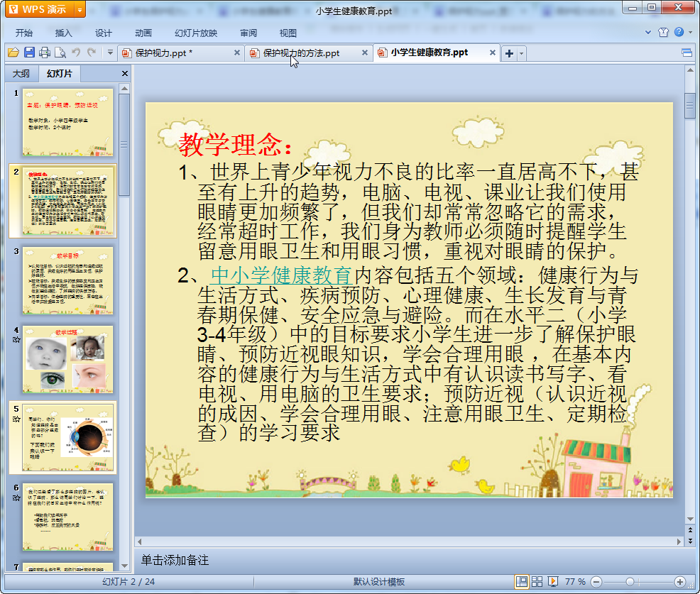
Task: Open the 视图 ribbon tab
Action: 288,33
